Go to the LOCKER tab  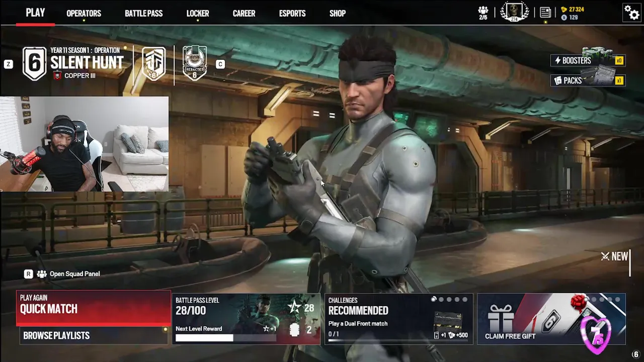coord(198,14)
